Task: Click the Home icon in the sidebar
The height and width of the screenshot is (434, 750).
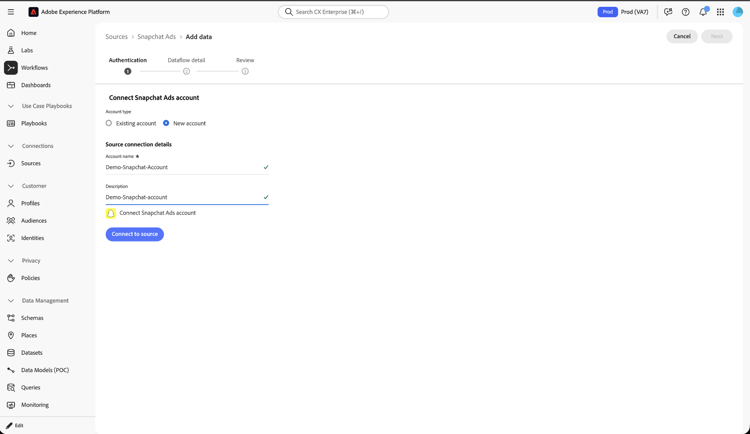Action: tap(11, 33)
